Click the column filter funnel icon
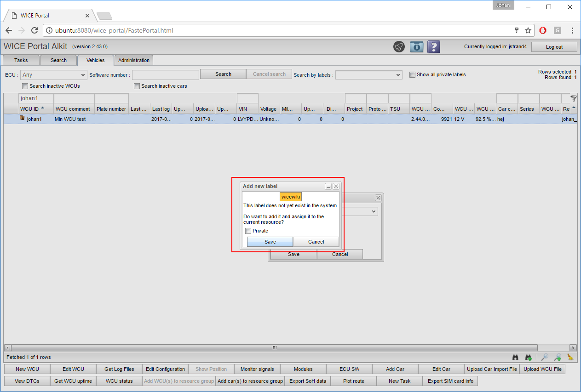This screenshot has height=392, width=581. click(573, 98)
